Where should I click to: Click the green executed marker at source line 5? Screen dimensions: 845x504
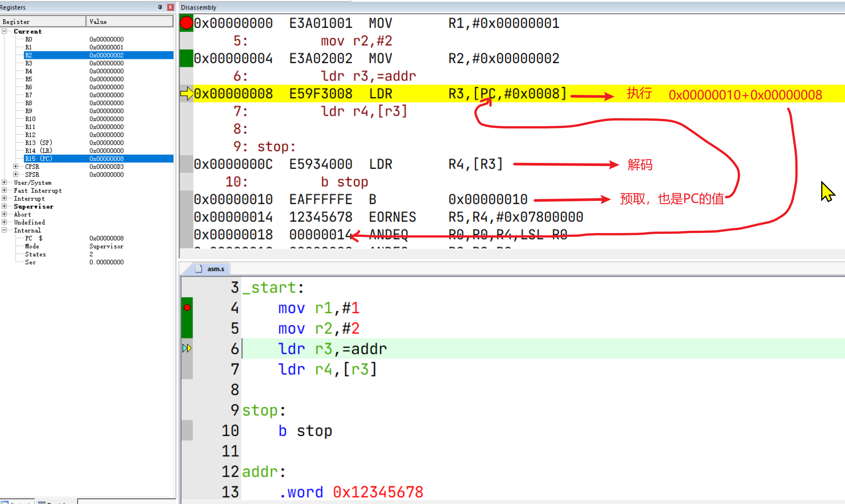187,328
